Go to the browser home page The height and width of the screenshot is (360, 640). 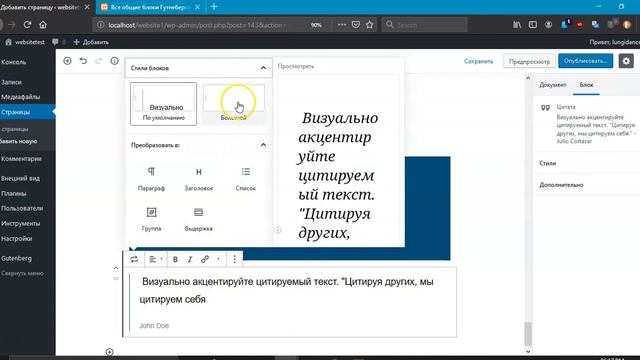(x=43, y=24)
